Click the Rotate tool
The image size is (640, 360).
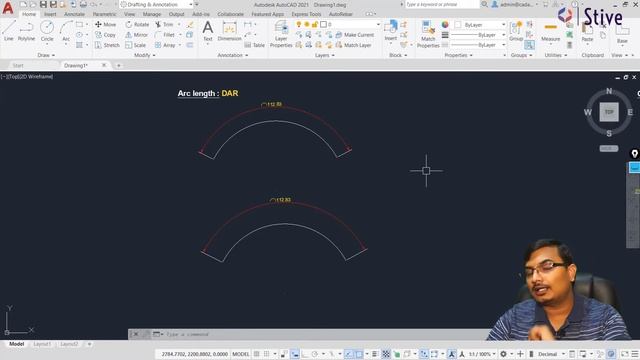137,24
